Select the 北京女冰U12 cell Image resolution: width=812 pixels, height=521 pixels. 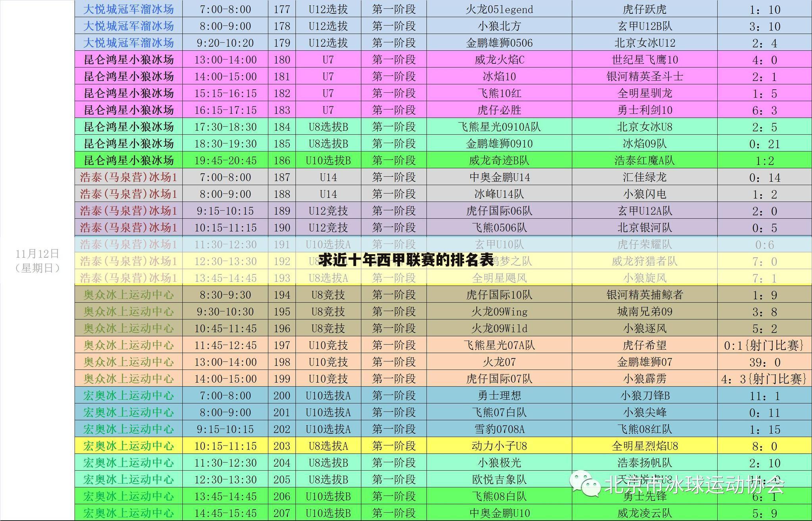tap(645, 43)
